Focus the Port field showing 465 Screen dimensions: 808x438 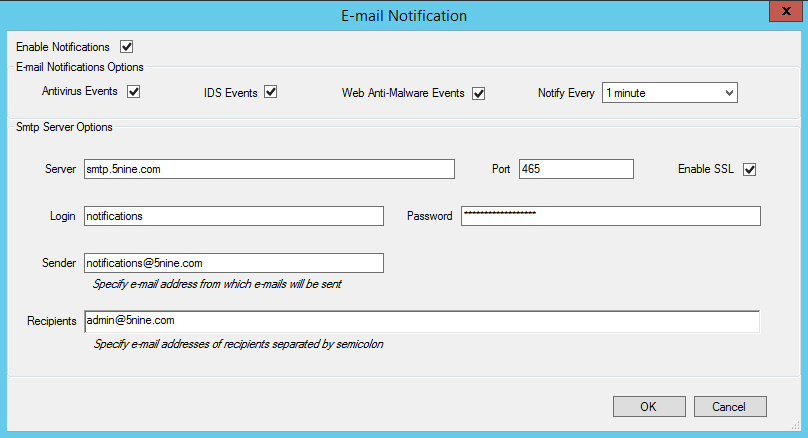(x=576, y=169)
